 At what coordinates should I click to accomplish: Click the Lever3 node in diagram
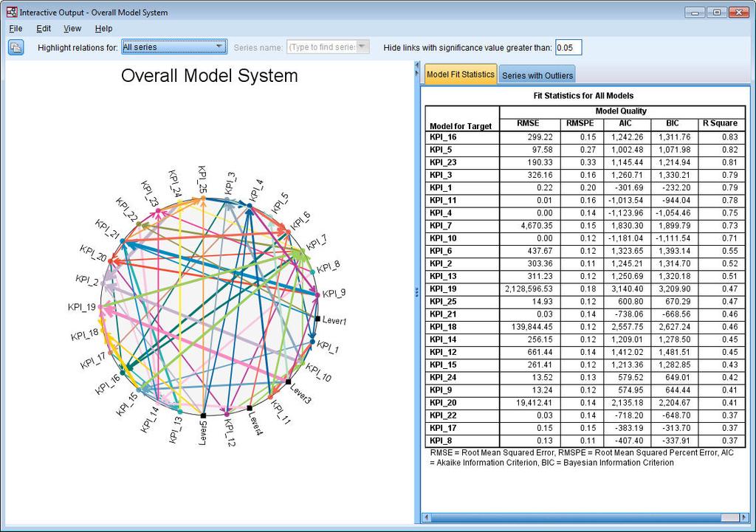pyautogui.click(x=289, y=381)
